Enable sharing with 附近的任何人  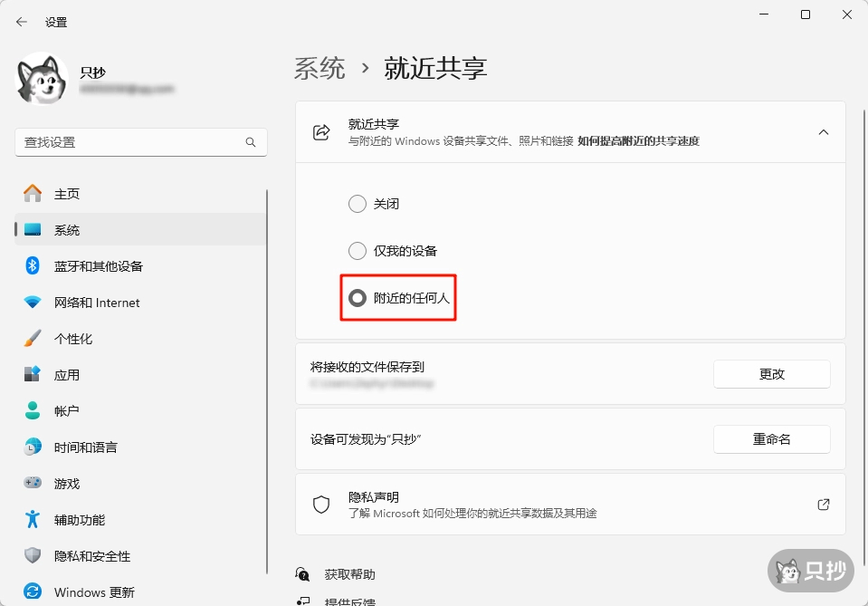(358, 297)
